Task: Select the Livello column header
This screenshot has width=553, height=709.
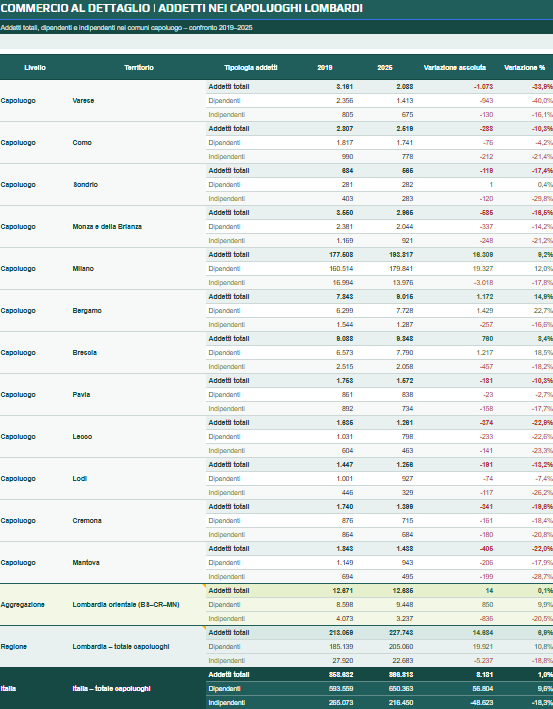Action: point(35,67)
